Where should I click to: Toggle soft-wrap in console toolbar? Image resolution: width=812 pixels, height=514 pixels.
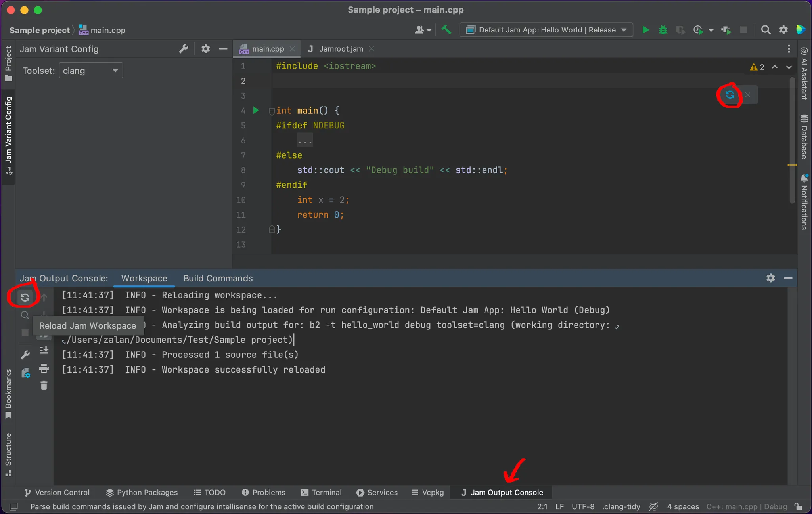coord(44,335)
